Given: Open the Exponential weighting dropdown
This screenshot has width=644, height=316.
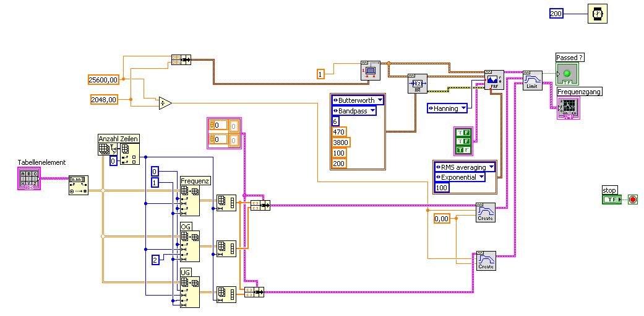Looking at the screenshot, I should pos(460,177).
